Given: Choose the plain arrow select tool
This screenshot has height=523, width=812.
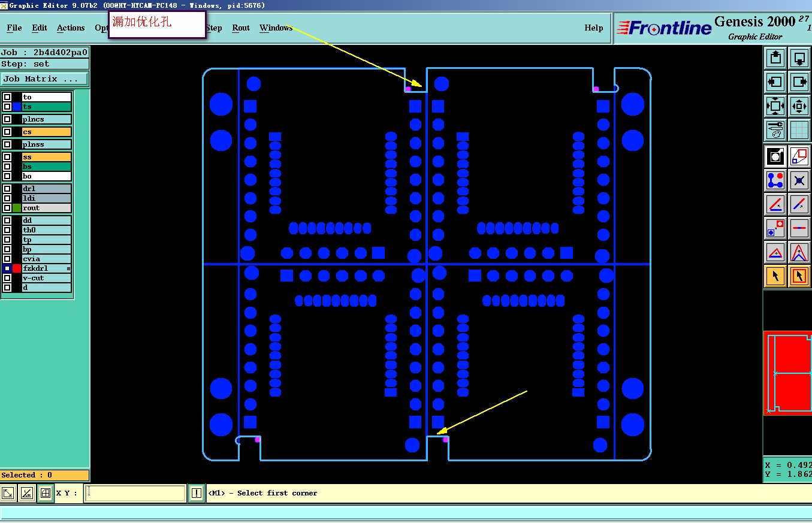Looking at the screenshot, I should [x=775, y=276].
